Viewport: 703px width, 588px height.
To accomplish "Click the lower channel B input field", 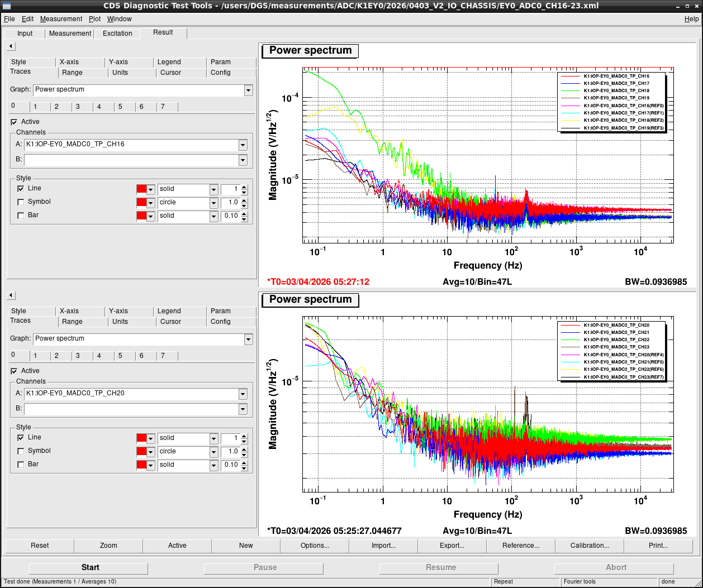I will [x=131, y=409].
